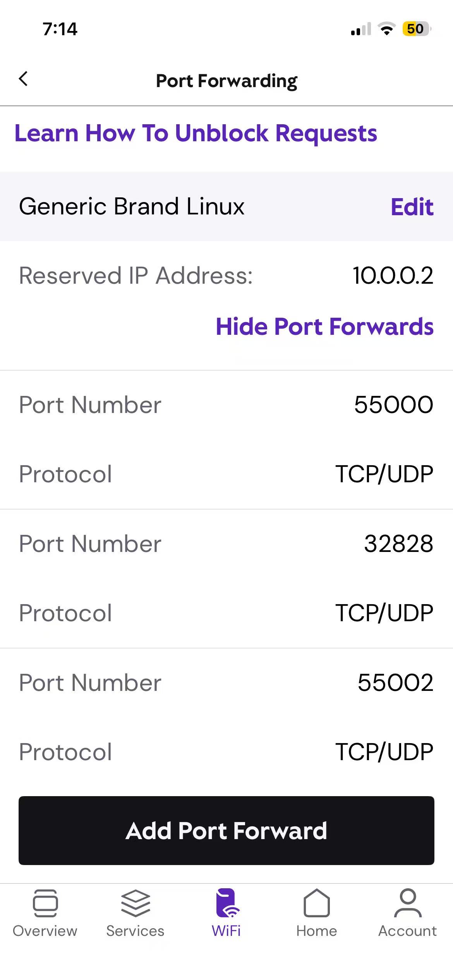Open the Services layers icon
453x980 pixels.
(x=136, y=903)
